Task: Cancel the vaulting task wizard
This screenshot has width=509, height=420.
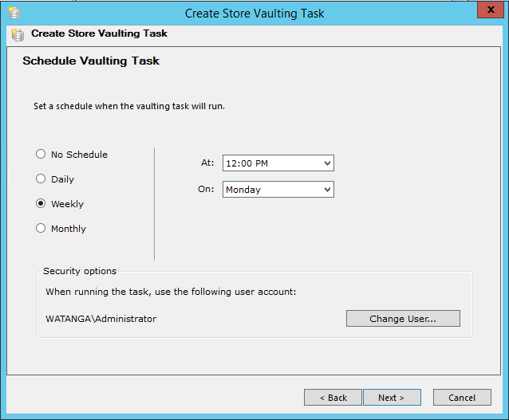Action: 462,398
